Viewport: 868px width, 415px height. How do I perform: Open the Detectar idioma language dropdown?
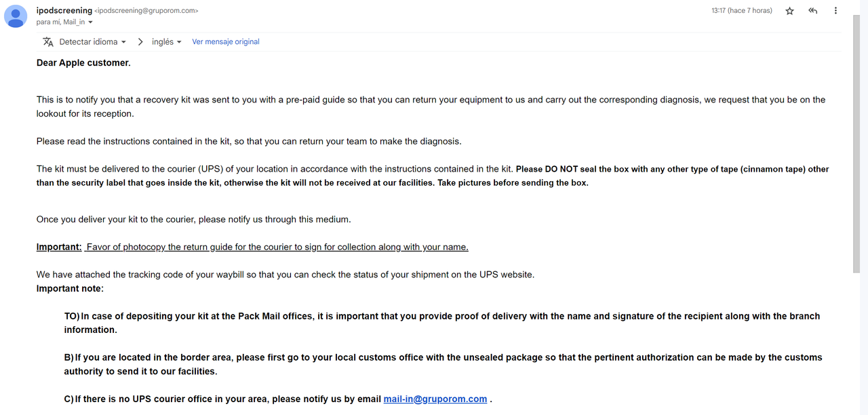coord(93,42)
